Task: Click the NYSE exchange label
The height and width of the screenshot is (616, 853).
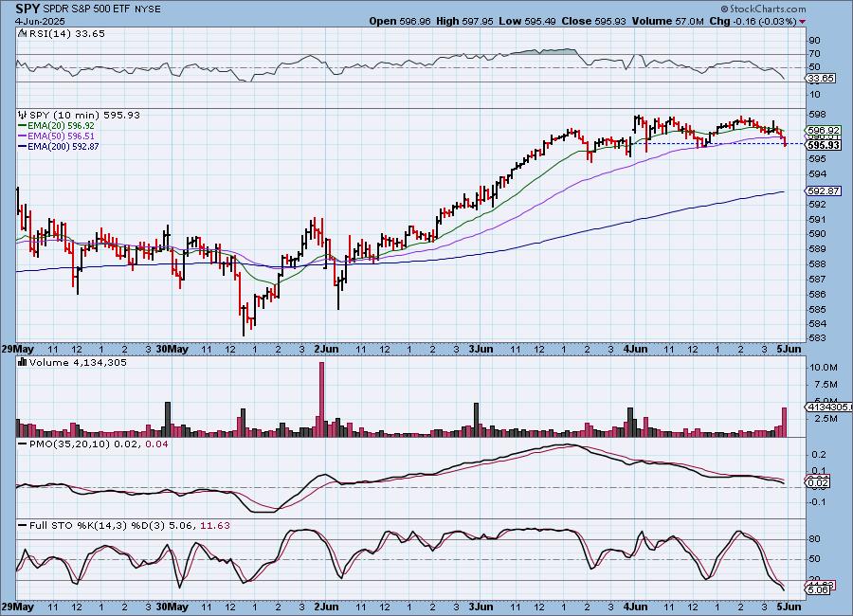Action: tap(147, 9)
